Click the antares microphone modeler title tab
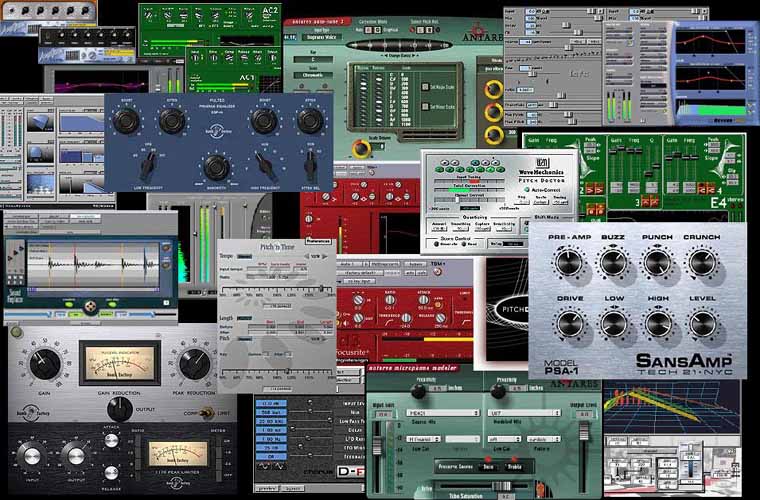Screen dimensions: 760x500 (412, 368)
